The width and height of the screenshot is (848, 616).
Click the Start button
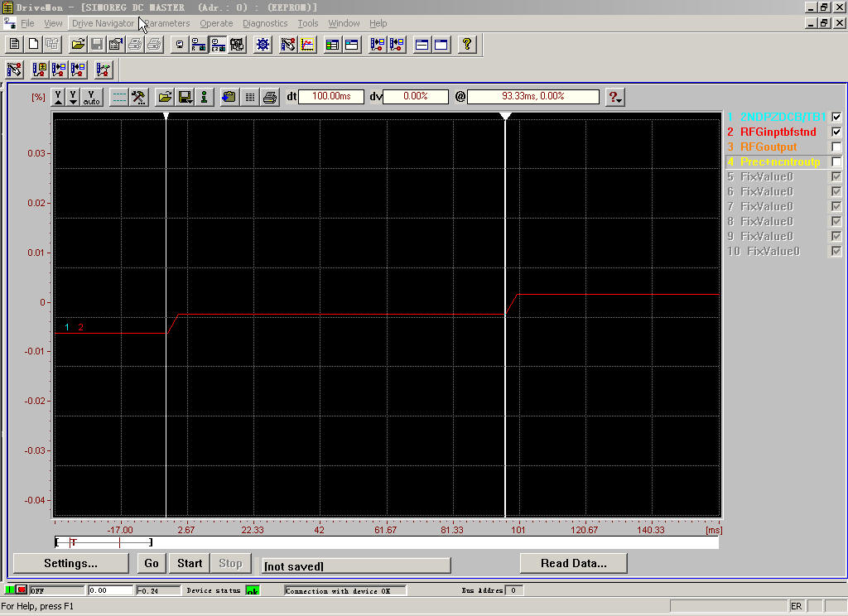click(190, 563)
